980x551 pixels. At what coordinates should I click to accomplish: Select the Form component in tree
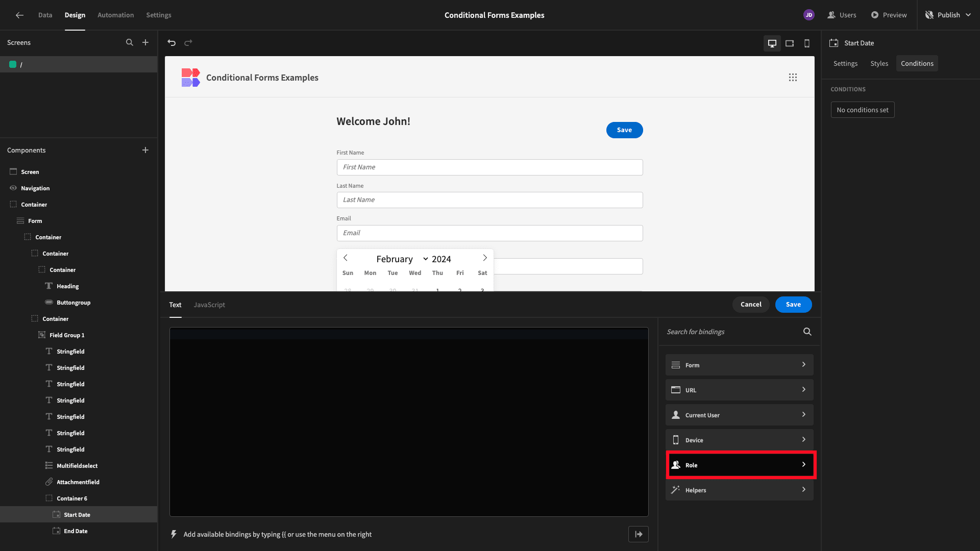(79, 221)
